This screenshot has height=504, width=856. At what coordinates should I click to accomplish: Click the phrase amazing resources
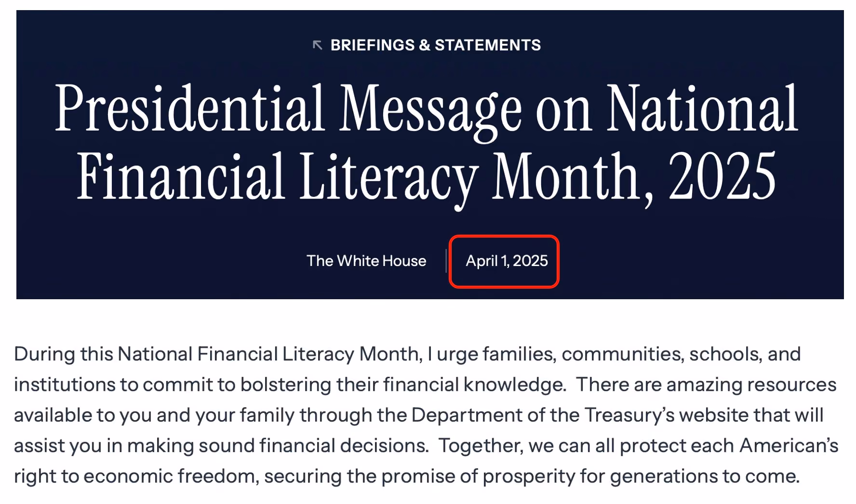coord(751,385)
